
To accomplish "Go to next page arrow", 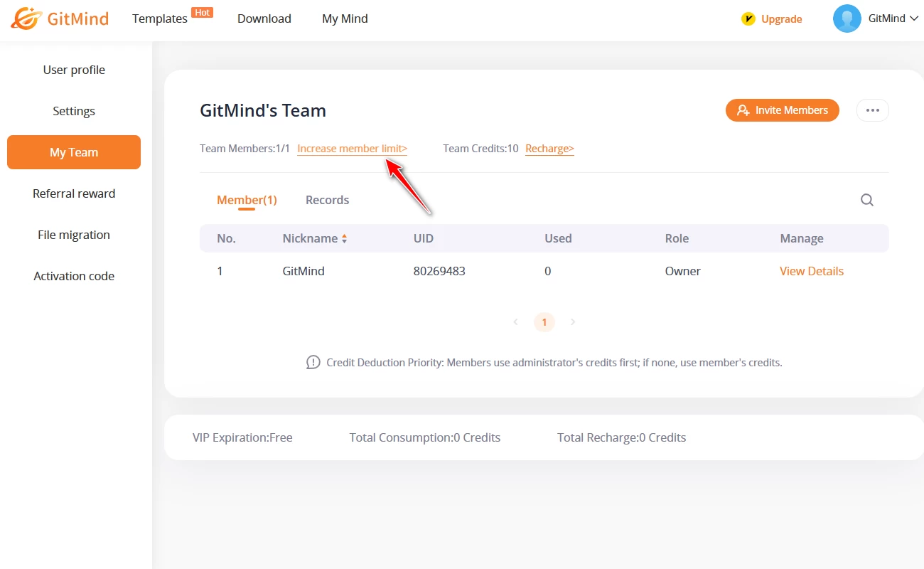I will click(x=573, y=322).
